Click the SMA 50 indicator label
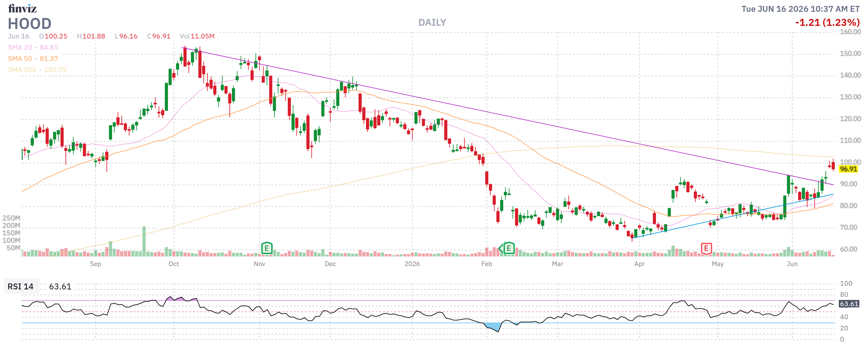 tap(20, 59)
